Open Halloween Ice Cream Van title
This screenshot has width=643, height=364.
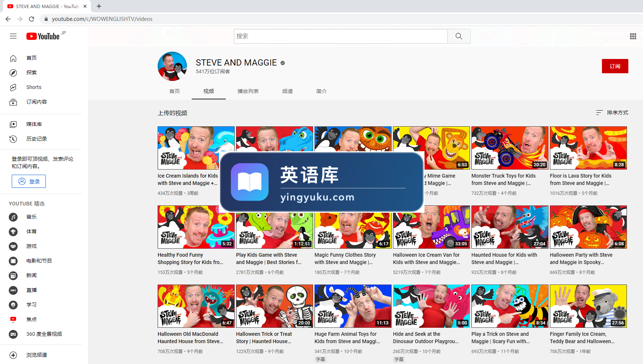(x=426, y=259)
